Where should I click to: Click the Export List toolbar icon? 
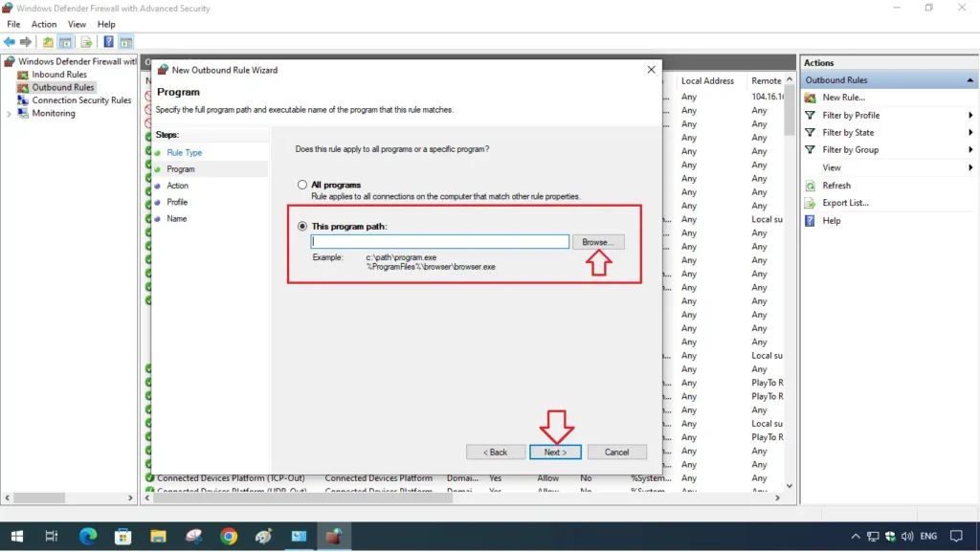tap(85, 41)
